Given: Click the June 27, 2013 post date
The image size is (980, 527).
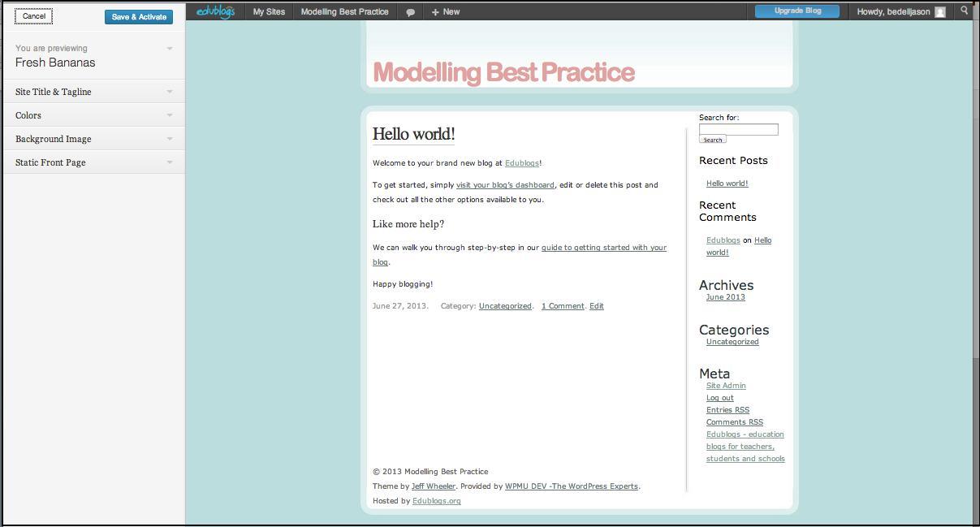Looking at the screenshot, I should (x=399, y=306).
